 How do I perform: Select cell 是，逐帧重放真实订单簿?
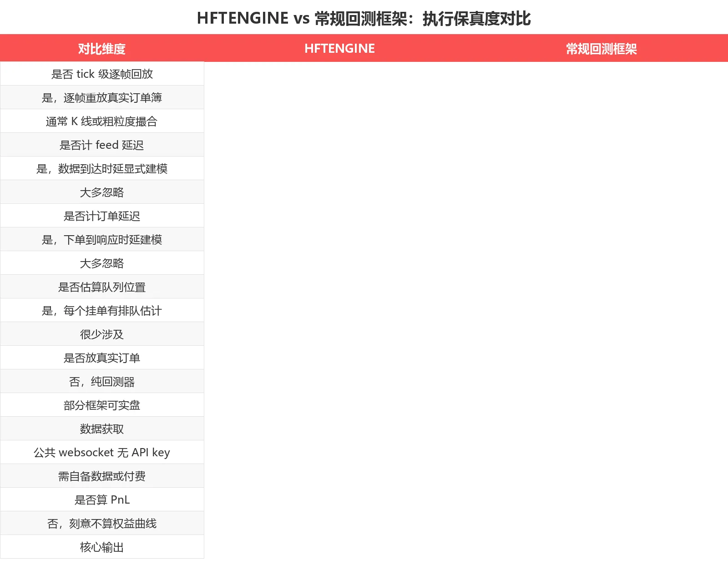click(x=102, y=97)
